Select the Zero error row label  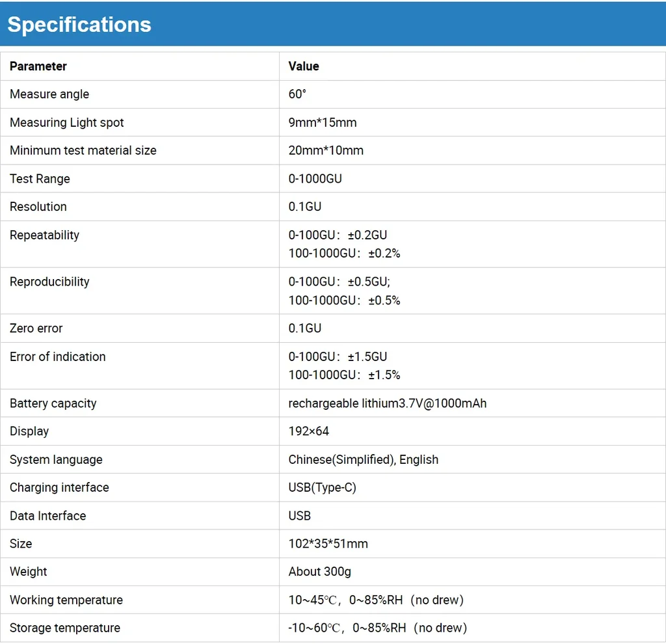pyautogui.click(x=36, y=329)
